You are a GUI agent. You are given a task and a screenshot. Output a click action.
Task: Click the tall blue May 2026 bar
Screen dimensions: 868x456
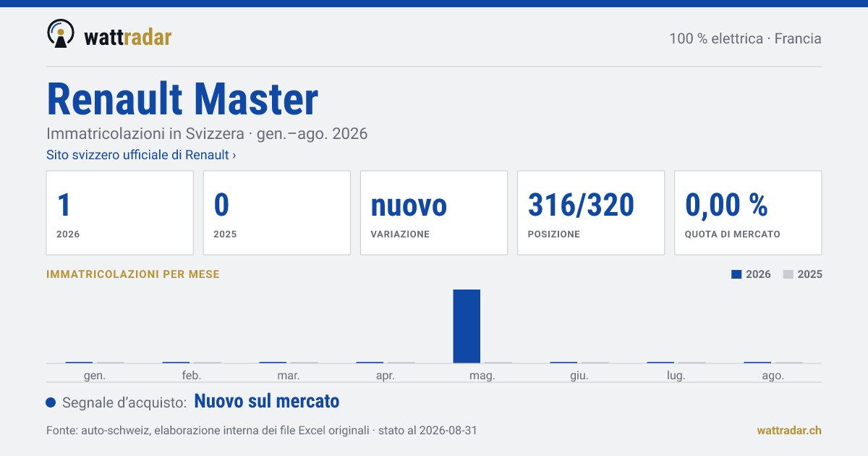click(467, 326)
